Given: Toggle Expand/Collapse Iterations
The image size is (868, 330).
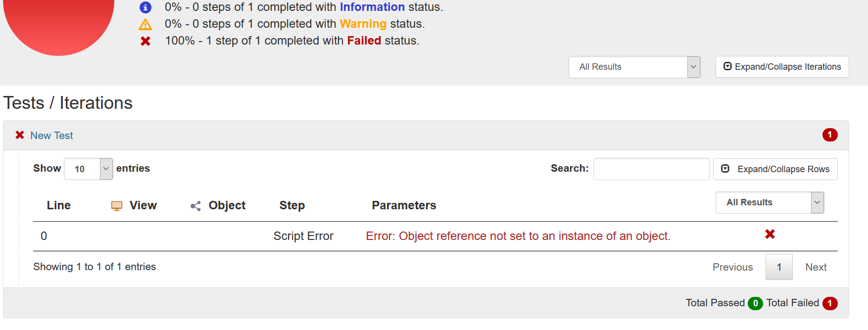Looking at the screenshot, I should tap(782, 67).
